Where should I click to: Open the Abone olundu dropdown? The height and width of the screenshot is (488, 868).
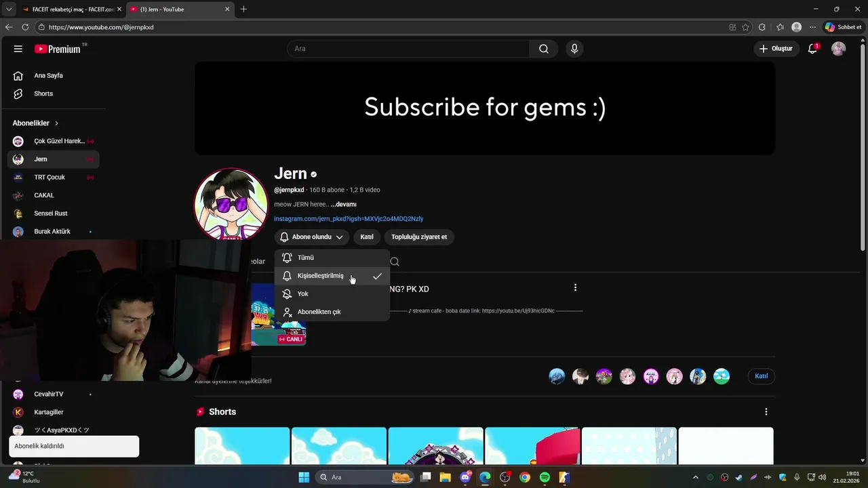pos(312,237)
